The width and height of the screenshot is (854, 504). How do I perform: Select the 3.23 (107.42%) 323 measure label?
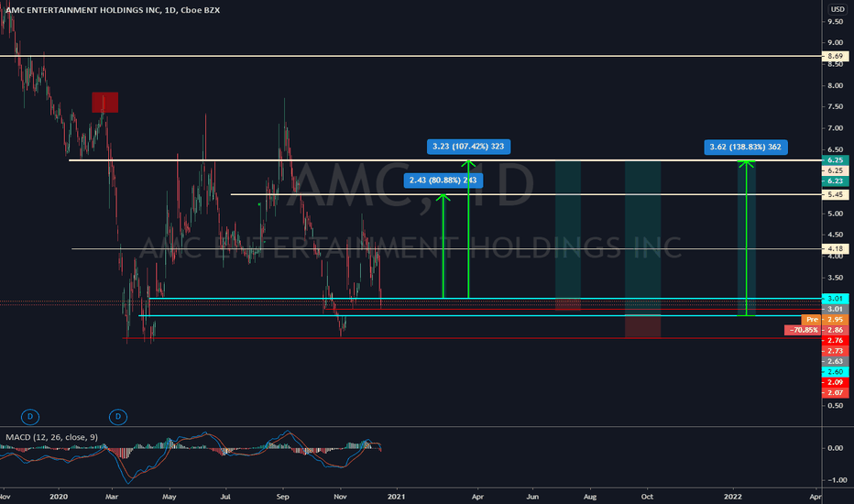pyautogui.click(x=468, y=147)
